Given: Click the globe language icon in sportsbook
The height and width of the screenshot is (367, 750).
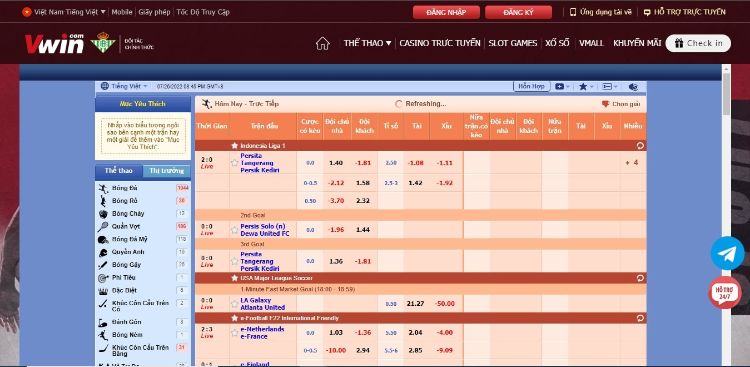Looking at the screenshot, I should (105, 86).
